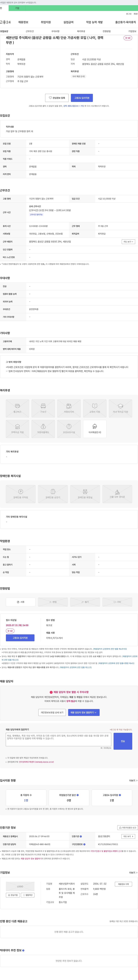Viewport: 138px width, 980px height.
Task: Click the 주택자금 지원 benefit icon
Action: [x=17, y=429]
